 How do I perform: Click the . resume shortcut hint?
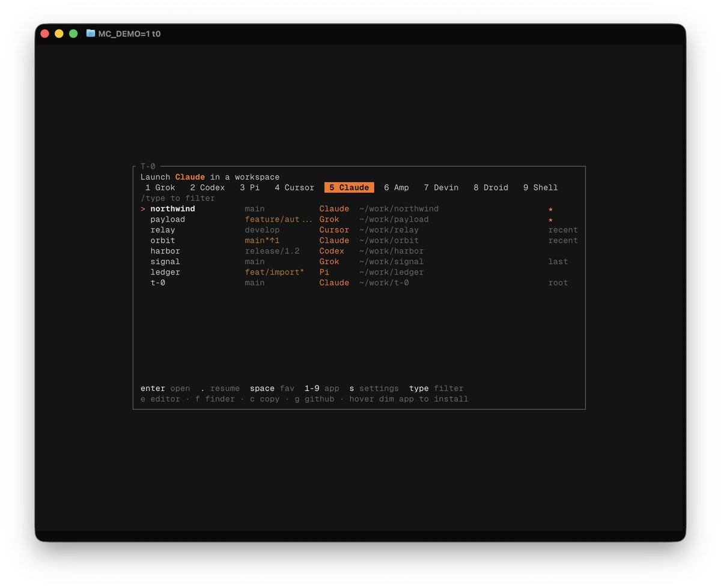pos(220,389)
